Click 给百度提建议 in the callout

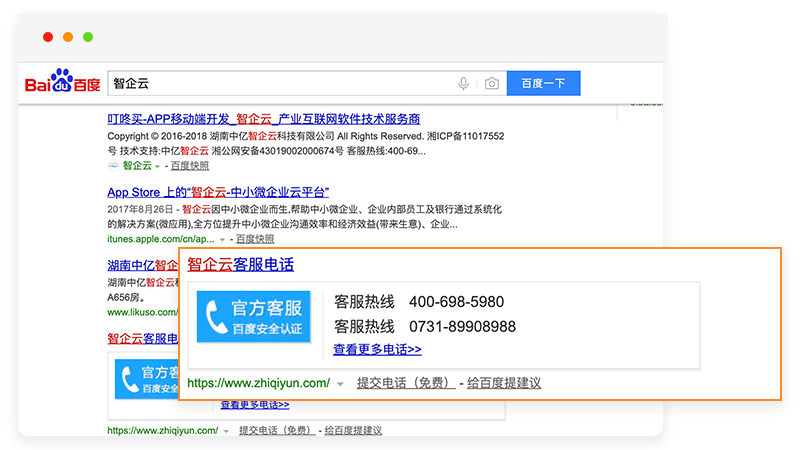point(504,383)
